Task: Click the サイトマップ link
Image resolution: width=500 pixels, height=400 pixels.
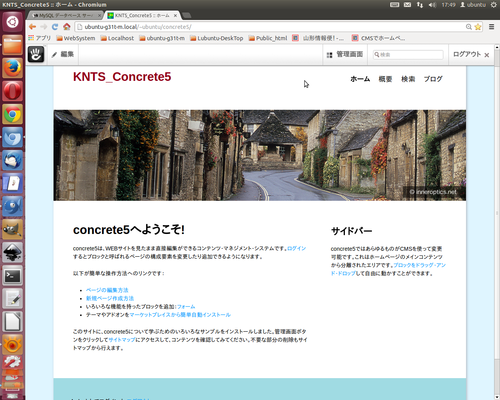Action: tap(122, 340)
